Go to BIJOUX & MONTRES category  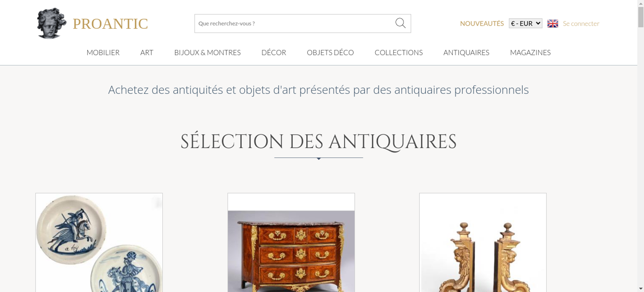pos(207,52)
